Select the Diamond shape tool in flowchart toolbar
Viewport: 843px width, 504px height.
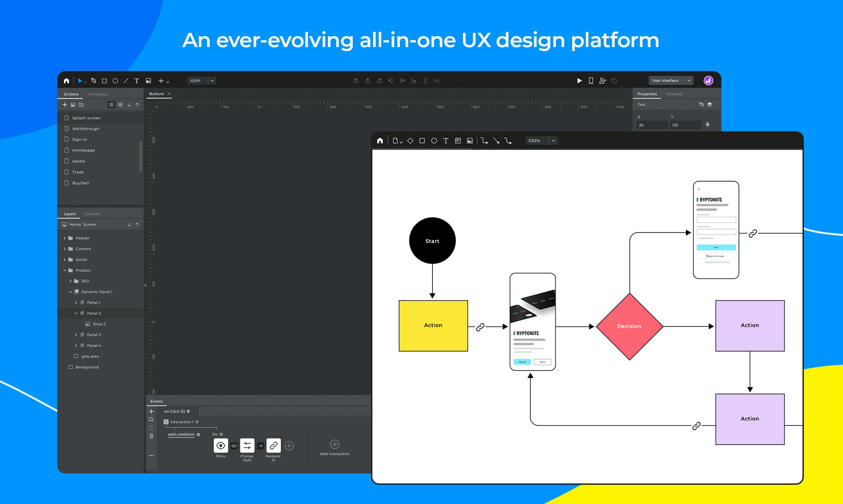(x=410, y=141)
